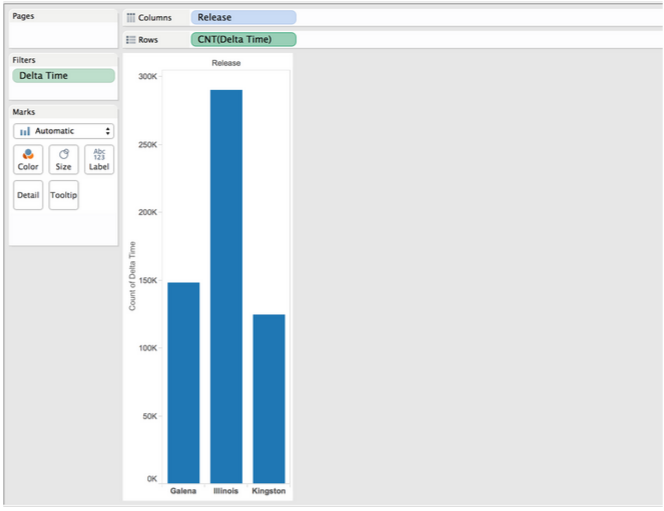
Task: Click the Label marks card
Action: coord(99,160)
